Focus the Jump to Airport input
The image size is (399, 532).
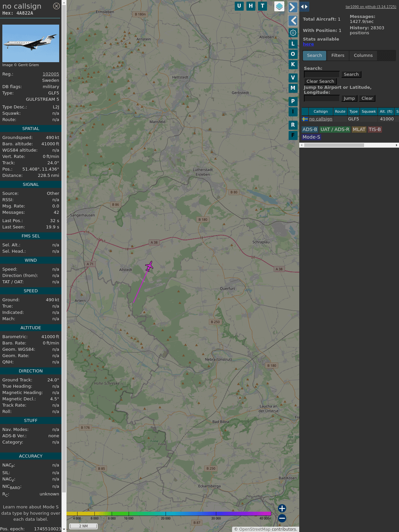(x=322, y=98)
